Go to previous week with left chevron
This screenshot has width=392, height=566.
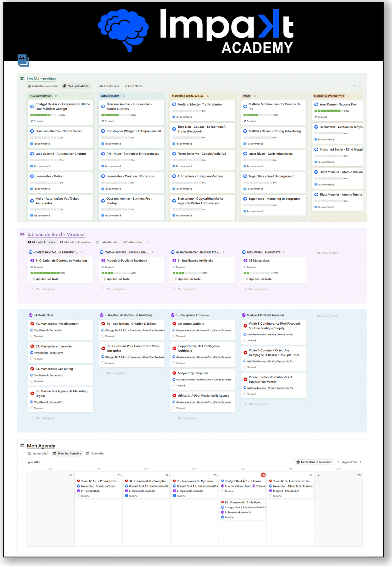click(x=338, y=462)
